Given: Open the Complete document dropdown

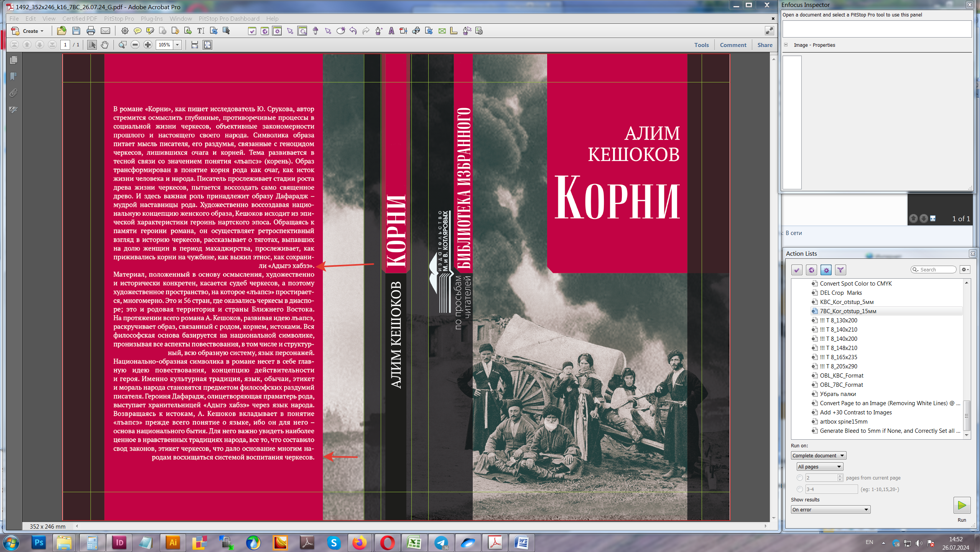Looking at the screenshot, I should tap(818, 455).
